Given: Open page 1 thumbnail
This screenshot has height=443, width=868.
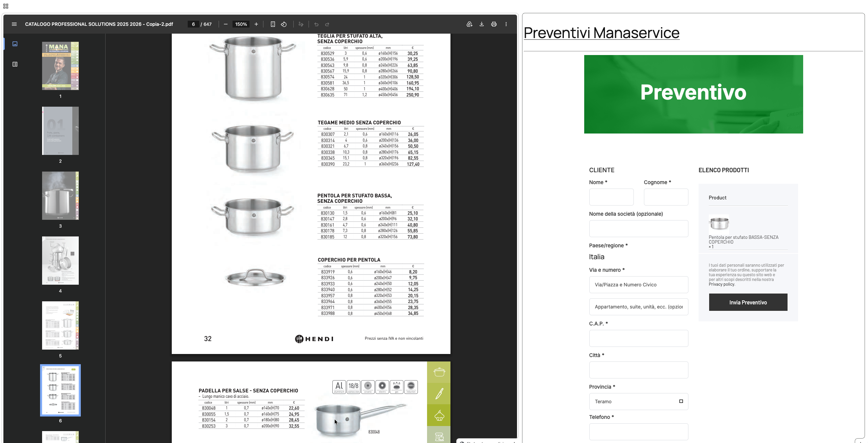Looking at the screenshot, I should pyautogui.click(x=60, y=66).
